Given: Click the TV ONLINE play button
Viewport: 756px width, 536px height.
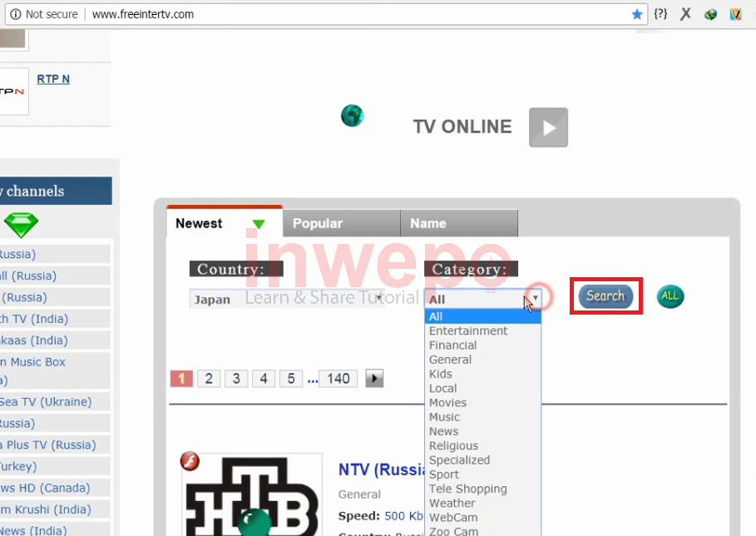Looking at the screenshot, I should point(548,127).
